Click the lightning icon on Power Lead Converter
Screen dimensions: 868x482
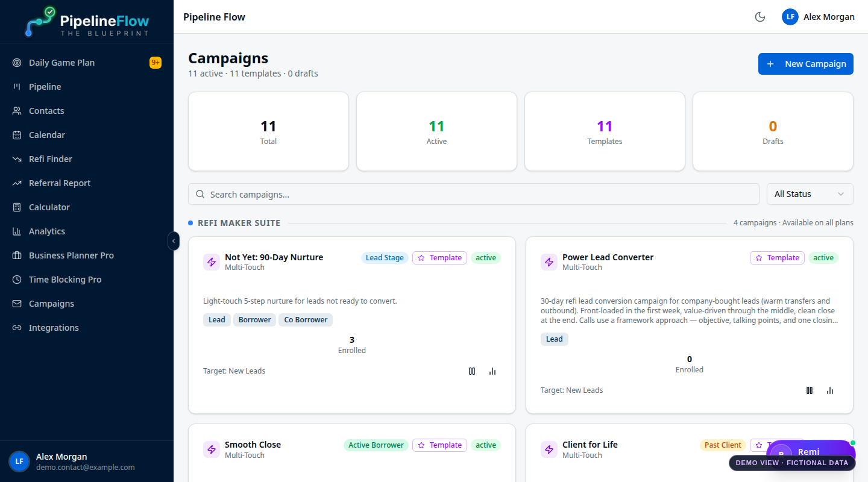click(549, 262)
